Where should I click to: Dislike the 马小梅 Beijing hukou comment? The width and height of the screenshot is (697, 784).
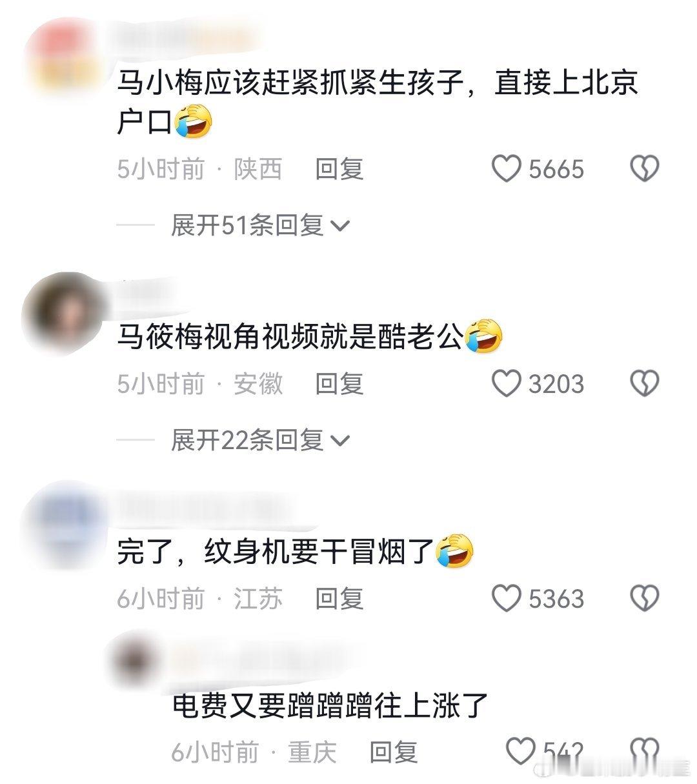click(x=644, y=169)
